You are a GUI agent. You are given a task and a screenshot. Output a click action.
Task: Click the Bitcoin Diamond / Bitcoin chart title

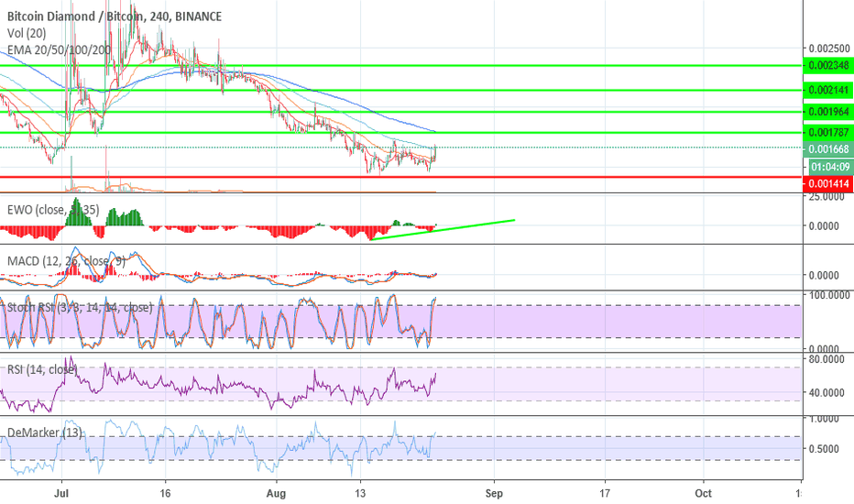pos(115,16)
